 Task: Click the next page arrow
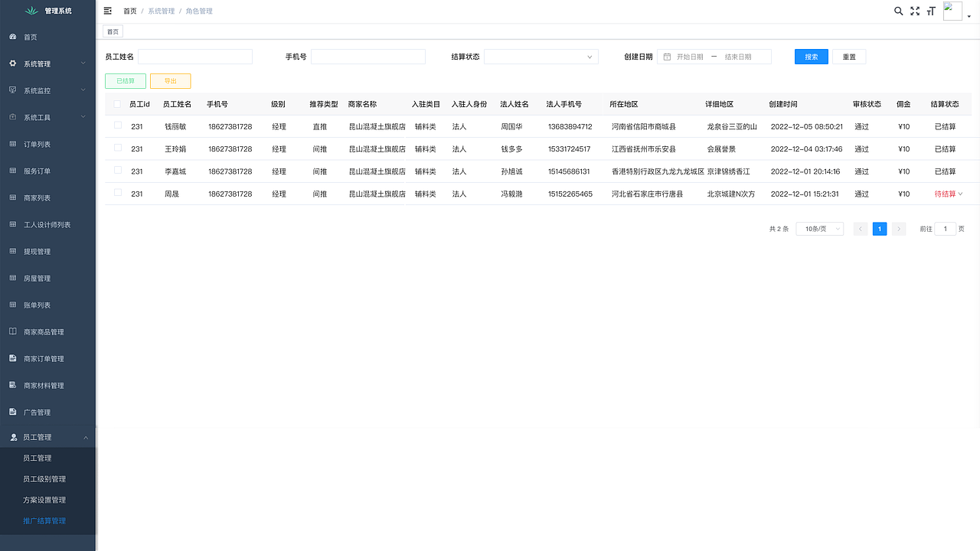click(899, 229)
